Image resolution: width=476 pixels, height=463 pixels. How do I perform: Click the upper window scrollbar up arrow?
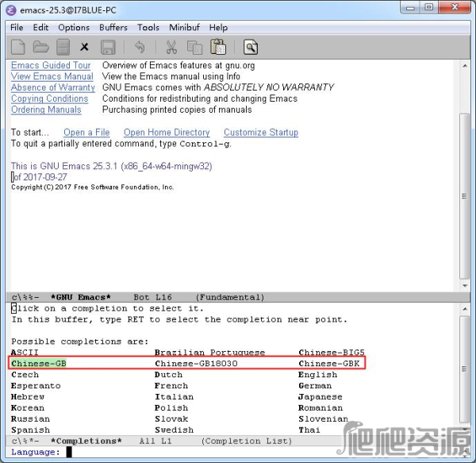click(x=464, y=66)
